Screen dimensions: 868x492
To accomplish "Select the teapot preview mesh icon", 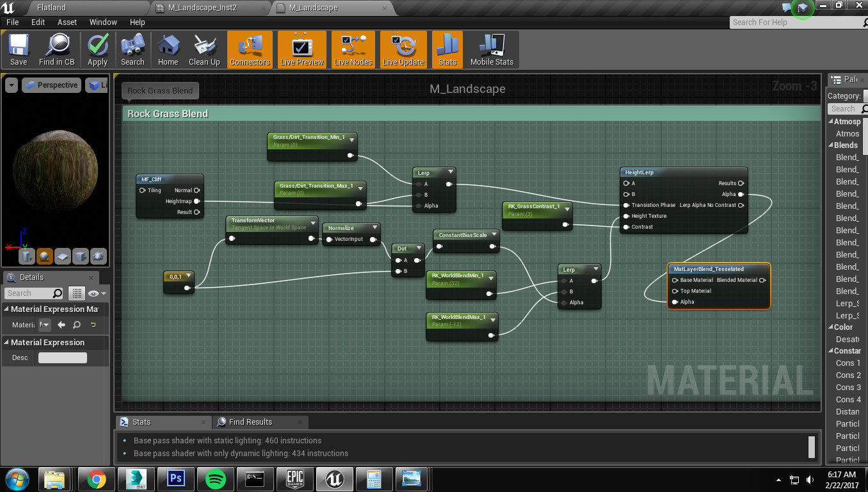I will coord(99,256).
